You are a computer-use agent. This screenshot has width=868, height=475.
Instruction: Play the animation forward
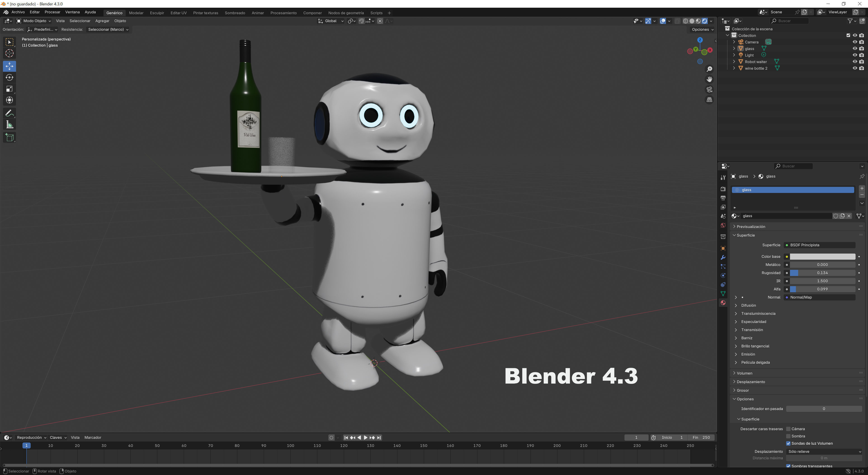366,438
